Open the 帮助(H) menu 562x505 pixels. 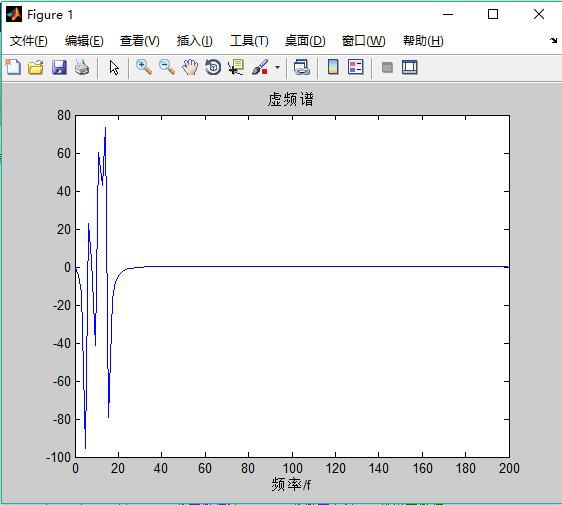pos(423,41)
